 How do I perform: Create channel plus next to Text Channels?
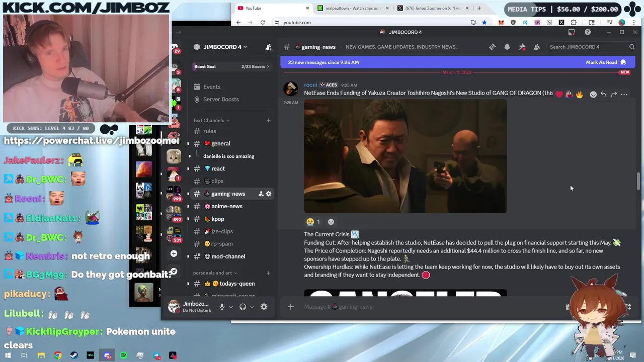pyautogui.click(x=269, y=120)
